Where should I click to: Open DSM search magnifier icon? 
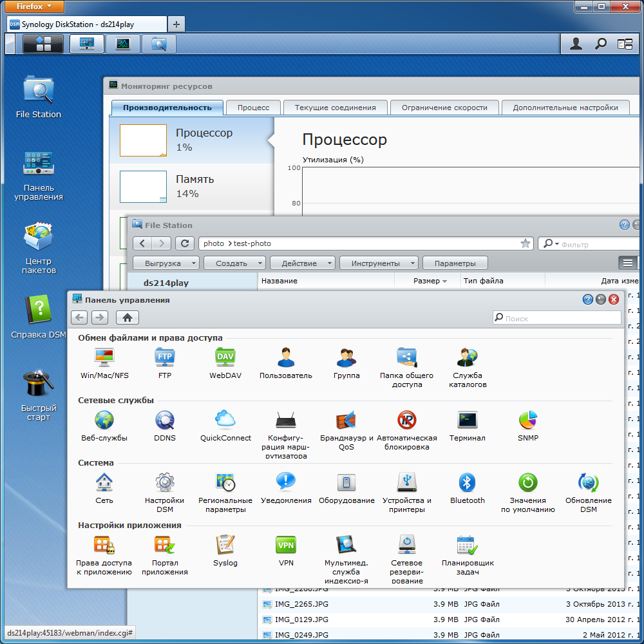(x=600, y=44)
